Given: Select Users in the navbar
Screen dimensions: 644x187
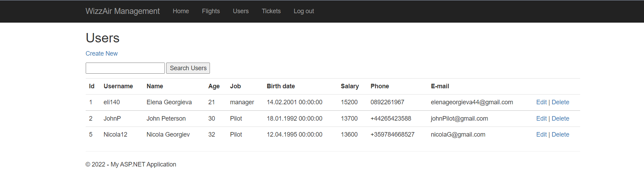Looking at the screenshot, I should (241, 11).
